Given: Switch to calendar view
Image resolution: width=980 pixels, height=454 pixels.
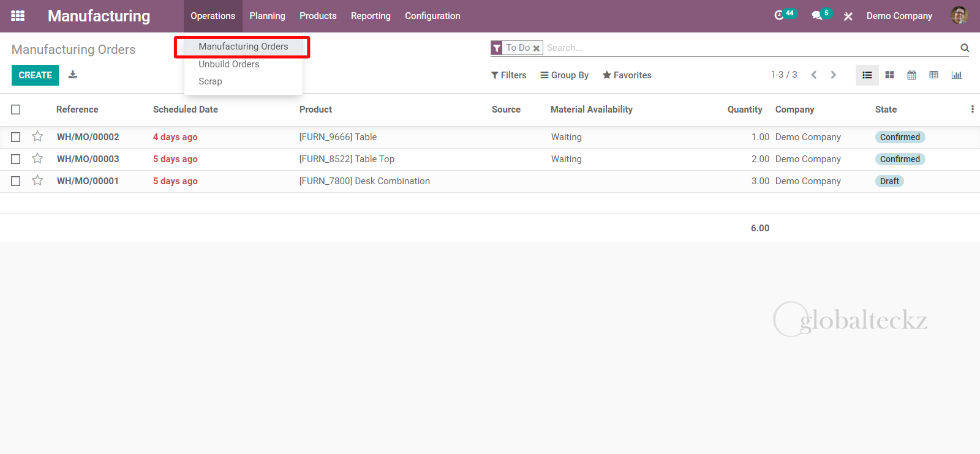Looking at the screenshot, I should (x=912, y=75).
